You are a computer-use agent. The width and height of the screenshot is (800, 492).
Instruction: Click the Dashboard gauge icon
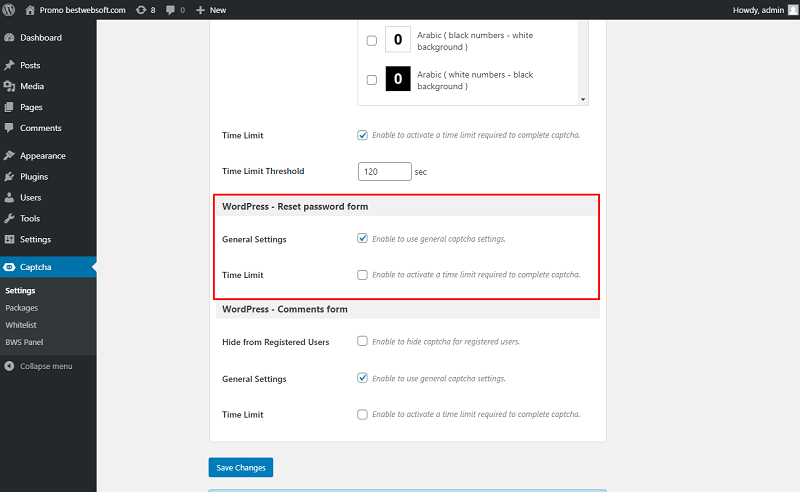pyautogui.click(x=9, y=38)
